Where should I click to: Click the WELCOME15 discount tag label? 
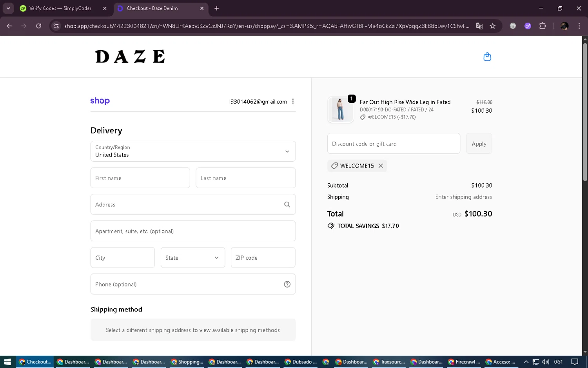click(x=357, y=166)
